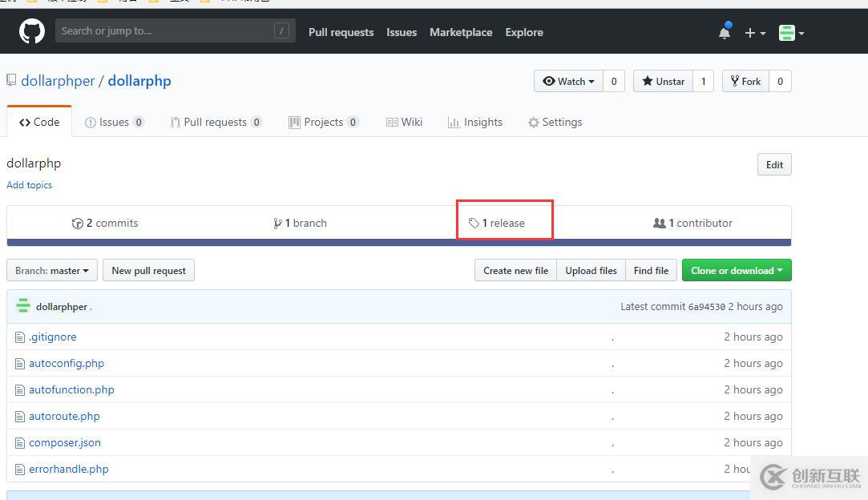This screenshot has height=500, width=868.
Task: Open autoconfig.php file
Action: (x=67, y=363)
